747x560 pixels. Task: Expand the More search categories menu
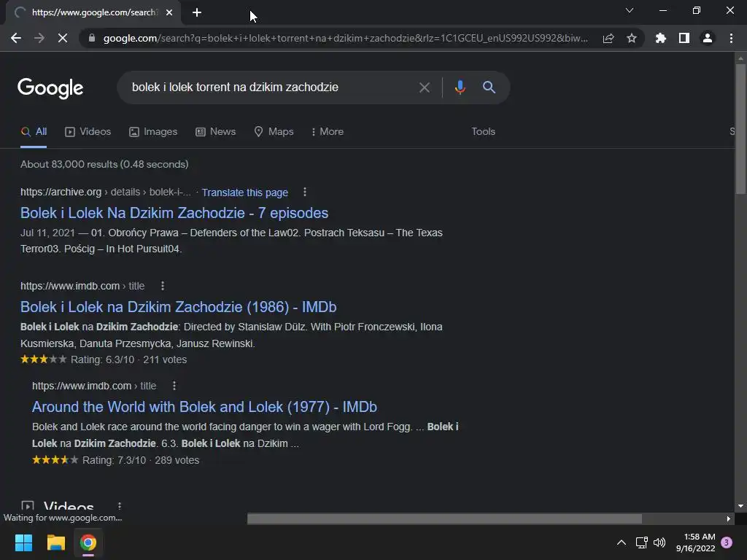[x=328, y=132]
